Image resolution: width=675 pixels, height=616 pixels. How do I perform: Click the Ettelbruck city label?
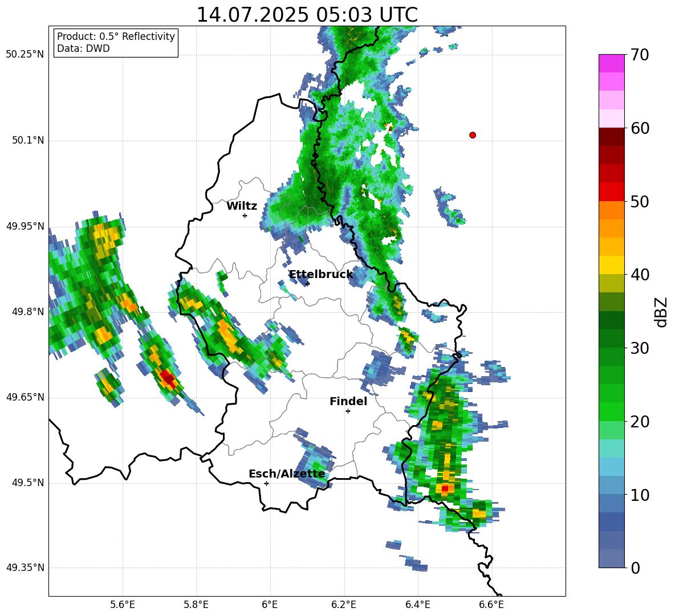pyautogui.click(x=321, y=275)
